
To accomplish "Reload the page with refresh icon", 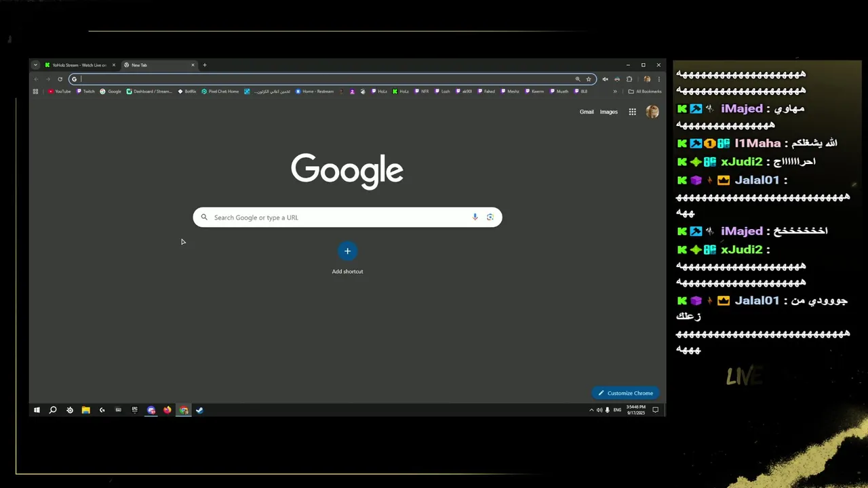I will pyautogui.click(x=60, y=79).
